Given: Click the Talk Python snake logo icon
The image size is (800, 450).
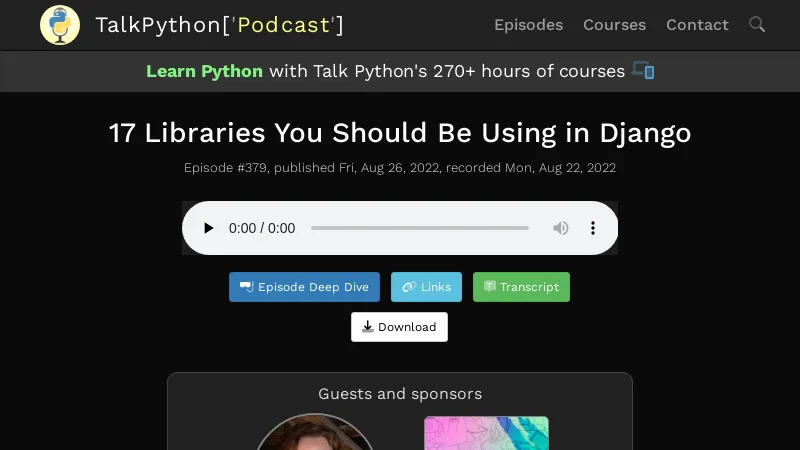Looking at the screenshot, I should pos(60,25).
